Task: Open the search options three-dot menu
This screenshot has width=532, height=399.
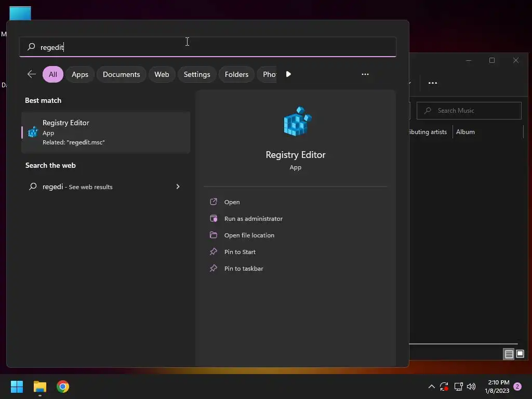Action: point(365,74)
